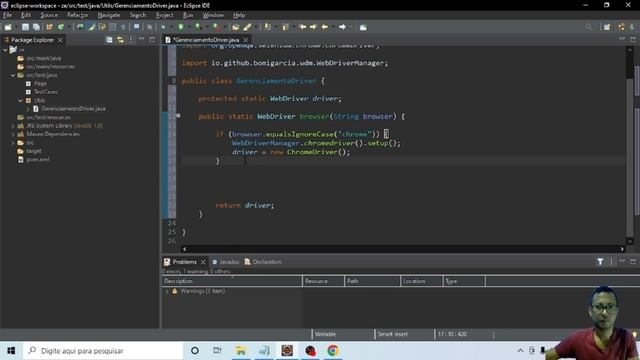Screen dimensions: 640x360
Task: Close the Package Explorer view tab
Action: 60,40
